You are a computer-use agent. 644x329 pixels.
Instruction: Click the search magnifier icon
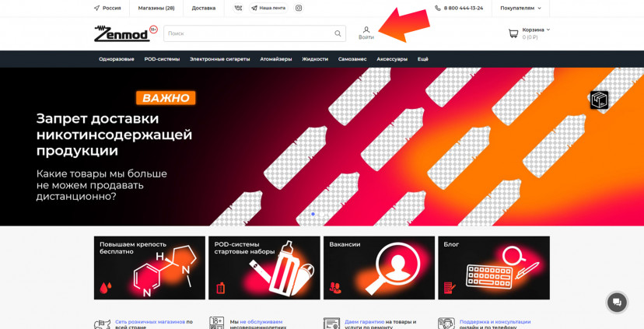(x=338, y=33)
